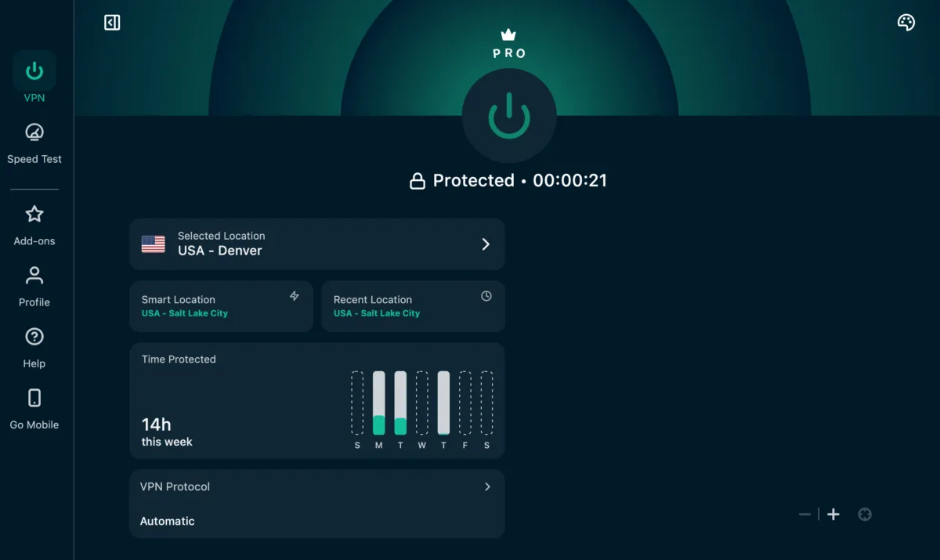Open Go Mobile phone icon

point(34,398)
